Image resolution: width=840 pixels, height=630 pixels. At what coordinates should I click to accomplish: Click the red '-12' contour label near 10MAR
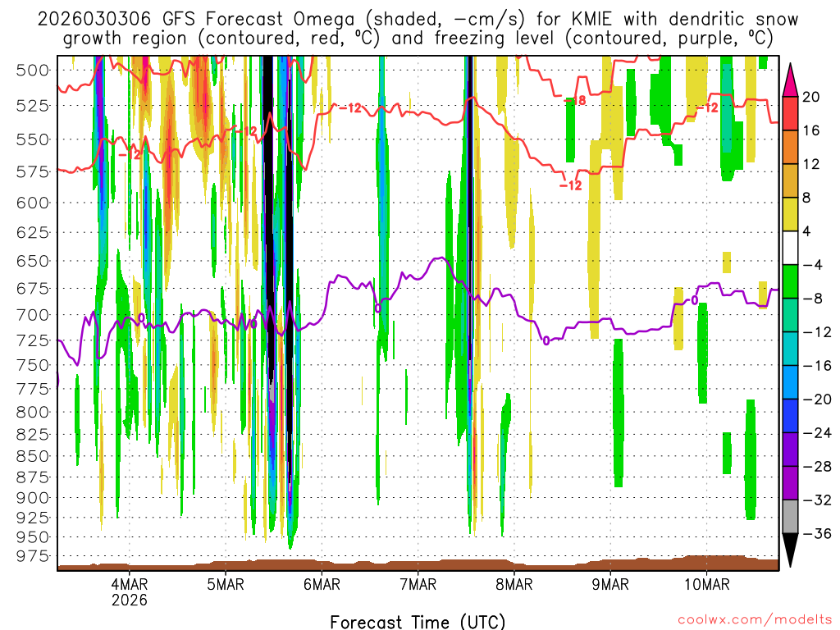point(707,107)
